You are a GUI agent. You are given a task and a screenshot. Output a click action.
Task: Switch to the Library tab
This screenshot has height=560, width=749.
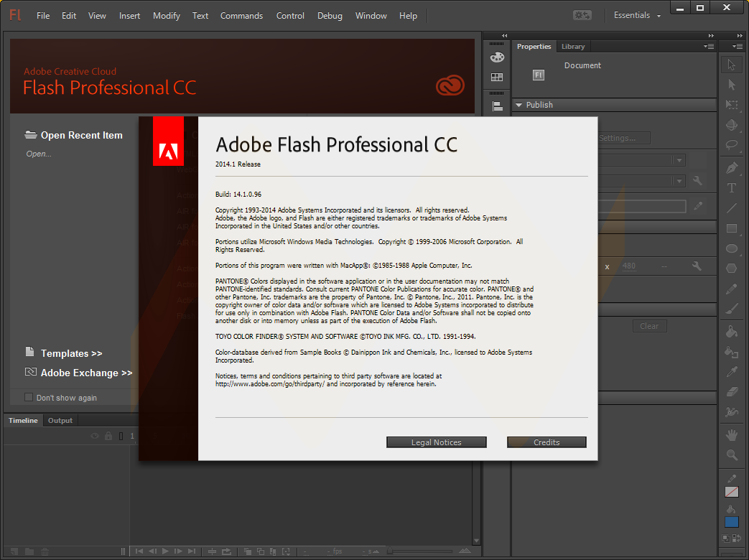[x=573, y=47]
